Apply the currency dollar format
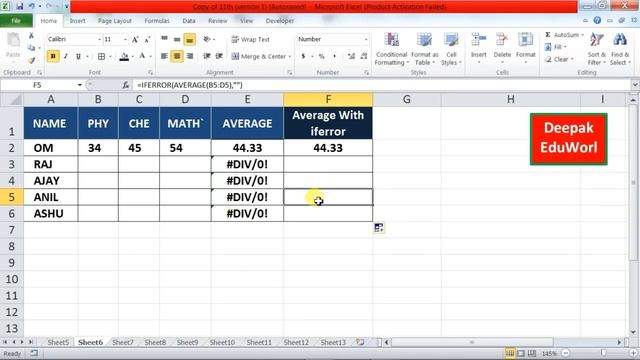Image resolution: width=640 pixels, height=360 pixels. [303, 56]
